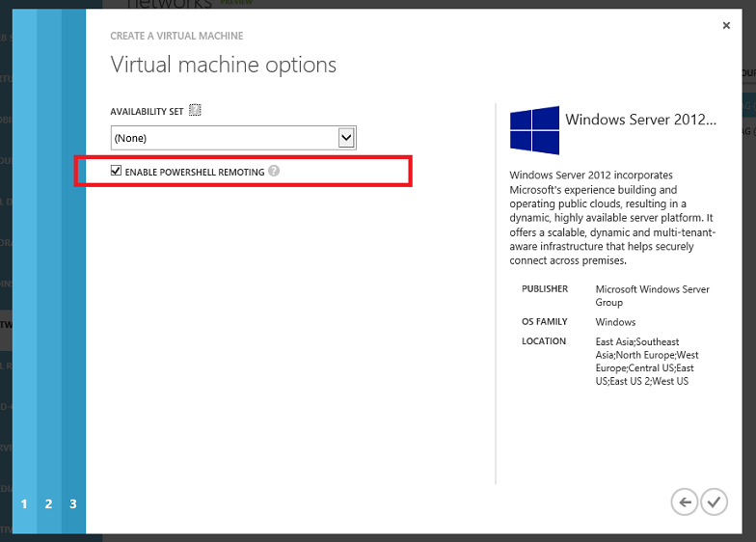Close the Create a Virtual Machine dialog
Screen dimensions: 756x542
click(726, 25)
